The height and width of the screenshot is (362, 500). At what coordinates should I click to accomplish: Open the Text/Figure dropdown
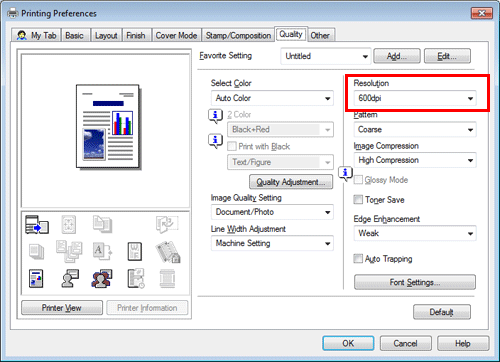(280, 162)
